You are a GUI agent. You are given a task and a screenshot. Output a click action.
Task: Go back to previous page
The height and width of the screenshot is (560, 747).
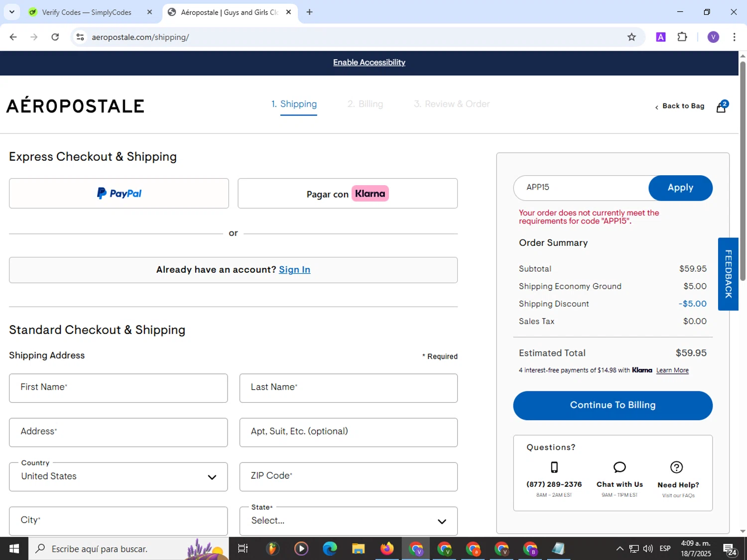pyautogui.click(x=13, y=37)
